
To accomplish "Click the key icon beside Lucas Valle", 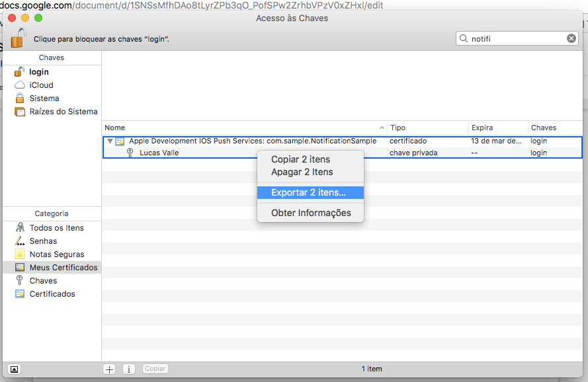I will (130, 153).
